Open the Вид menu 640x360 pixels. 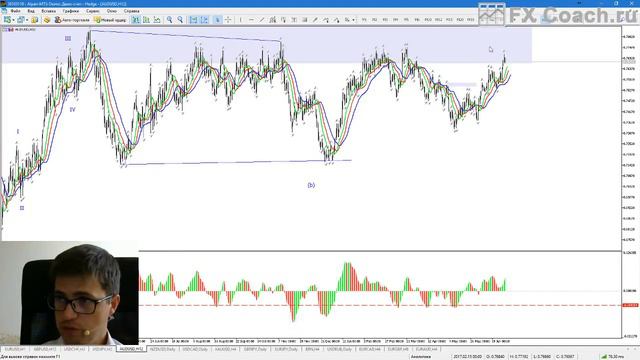[x=31, y=11]
